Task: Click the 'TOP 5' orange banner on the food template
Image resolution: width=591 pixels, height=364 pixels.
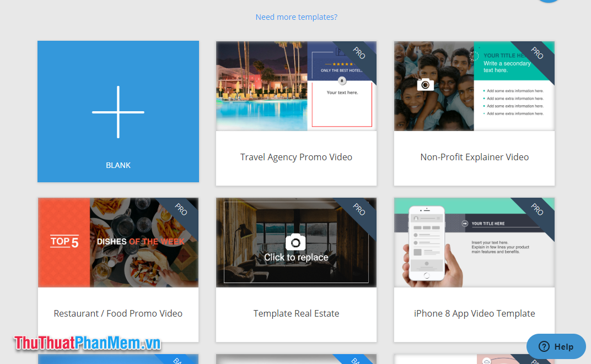Action: [65, 241]
